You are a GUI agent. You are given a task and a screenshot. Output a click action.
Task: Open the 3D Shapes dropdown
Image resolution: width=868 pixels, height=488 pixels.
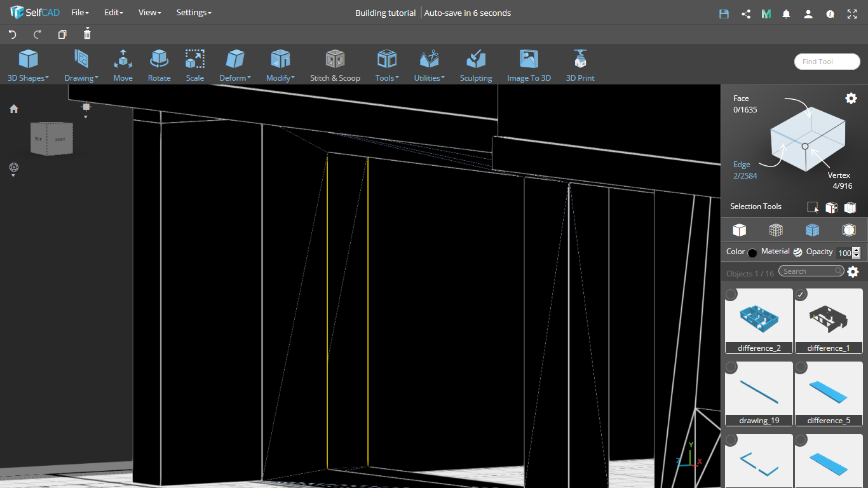(28, 66)
